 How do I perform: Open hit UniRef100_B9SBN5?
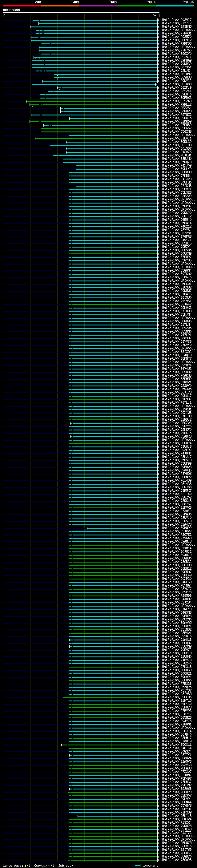click(x=177, y=26)
